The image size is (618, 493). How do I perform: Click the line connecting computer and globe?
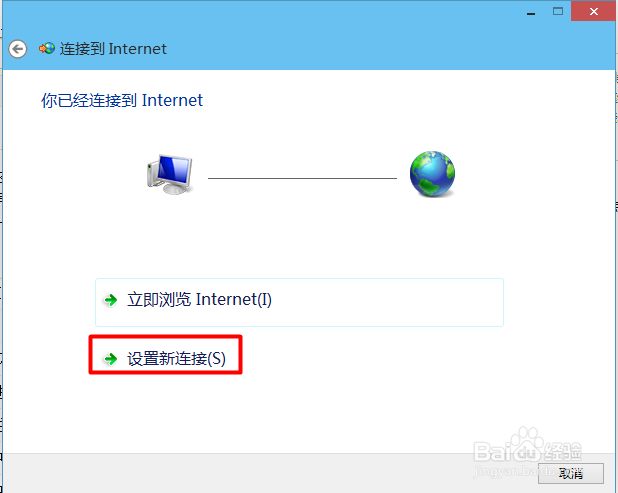[302, 178]
